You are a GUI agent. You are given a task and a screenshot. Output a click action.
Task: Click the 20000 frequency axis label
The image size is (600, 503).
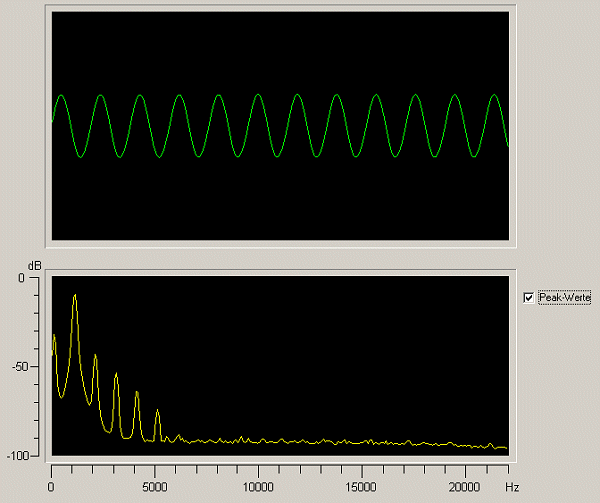[464, 487]
